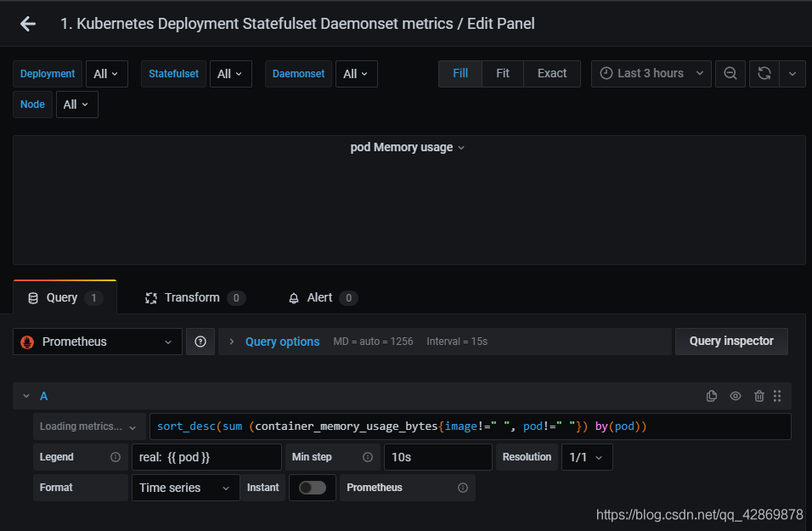Click the Prometheus link info icon

point(463,488)
